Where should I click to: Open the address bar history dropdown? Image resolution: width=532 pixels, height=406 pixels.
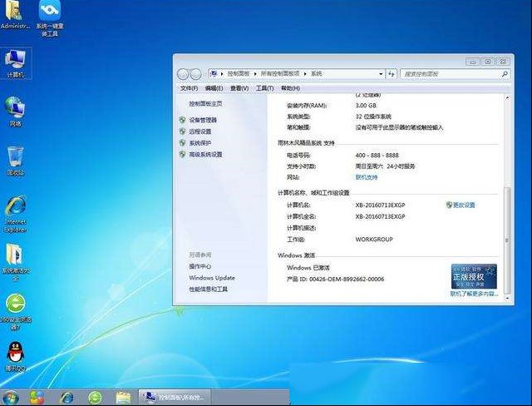coord(381,74)
